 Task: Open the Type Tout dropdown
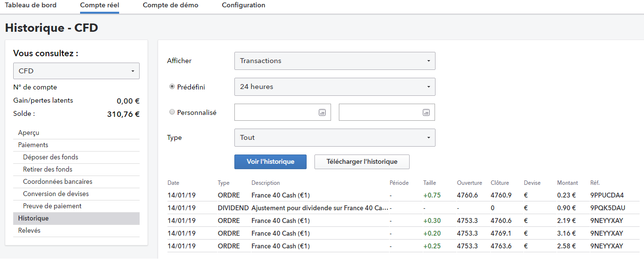pos(334,138)
